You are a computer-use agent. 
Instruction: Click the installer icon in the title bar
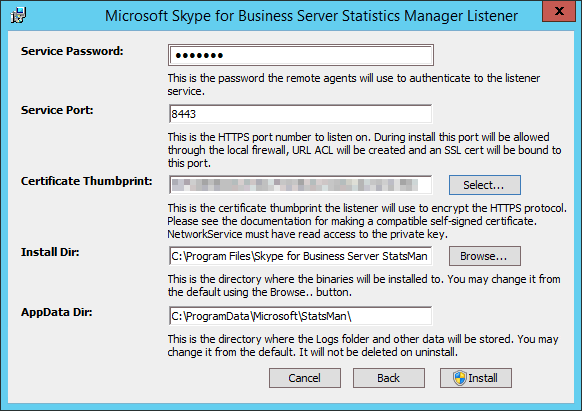point(18,16)
